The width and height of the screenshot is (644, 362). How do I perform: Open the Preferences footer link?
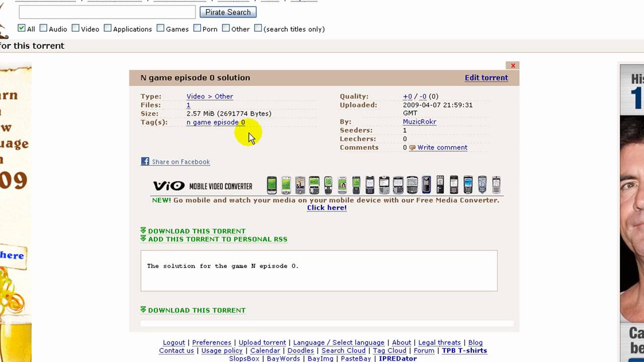[x=212, y=342]
